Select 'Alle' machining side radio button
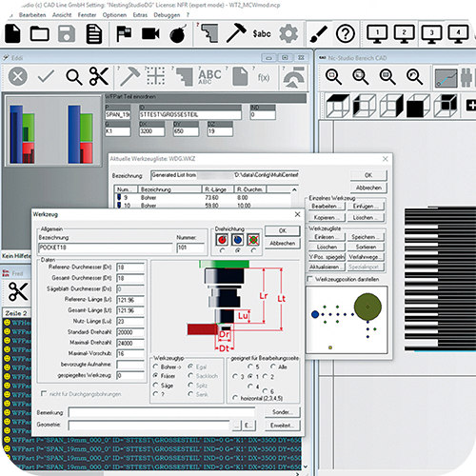The image size is (476, 476). coord(273,367)
